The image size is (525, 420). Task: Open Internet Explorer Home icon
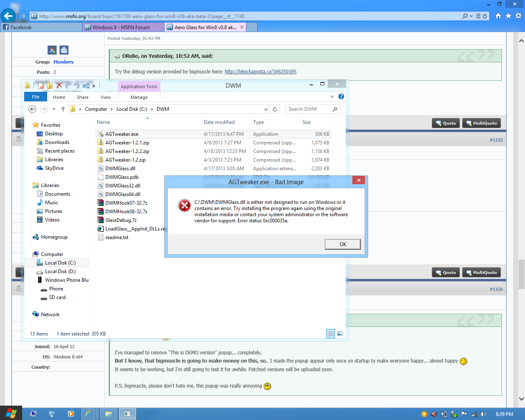coord(498,16)
